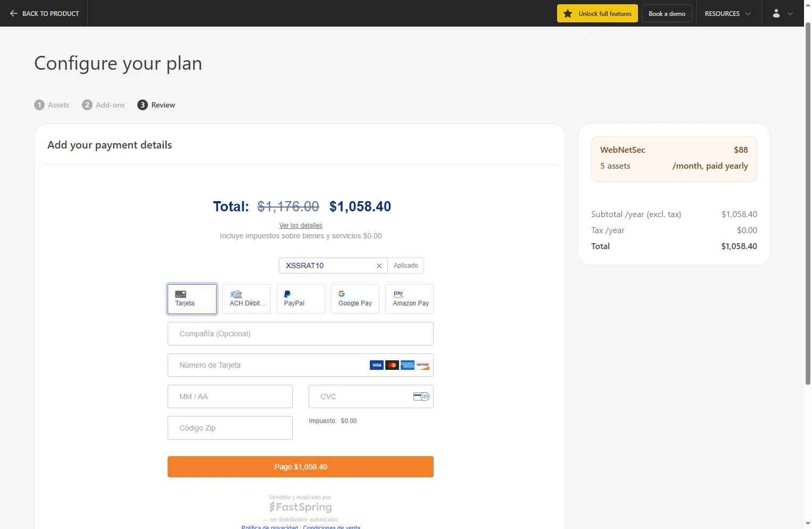
Task: Click step number 2 circle icon
Action: coord(87,105)
